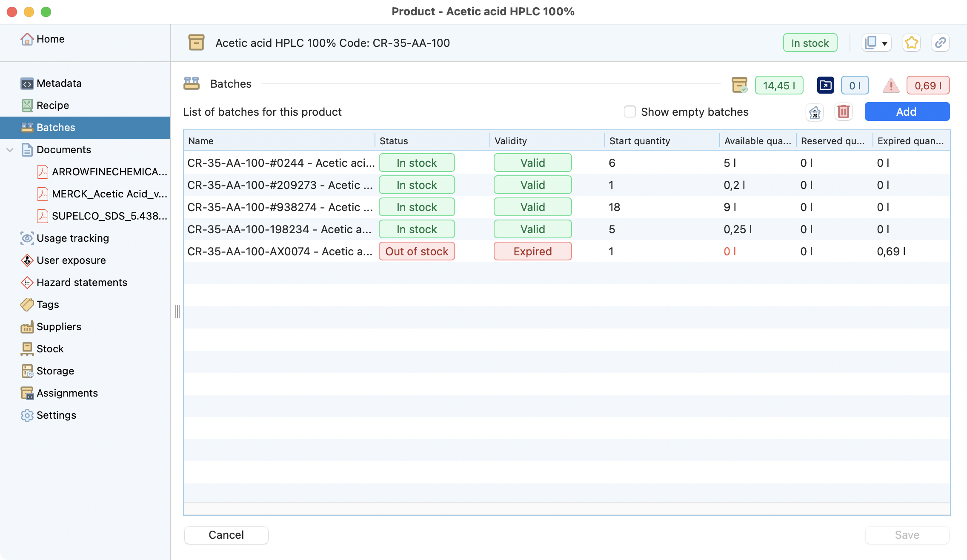Click the copy link icon

coord(940,43)
